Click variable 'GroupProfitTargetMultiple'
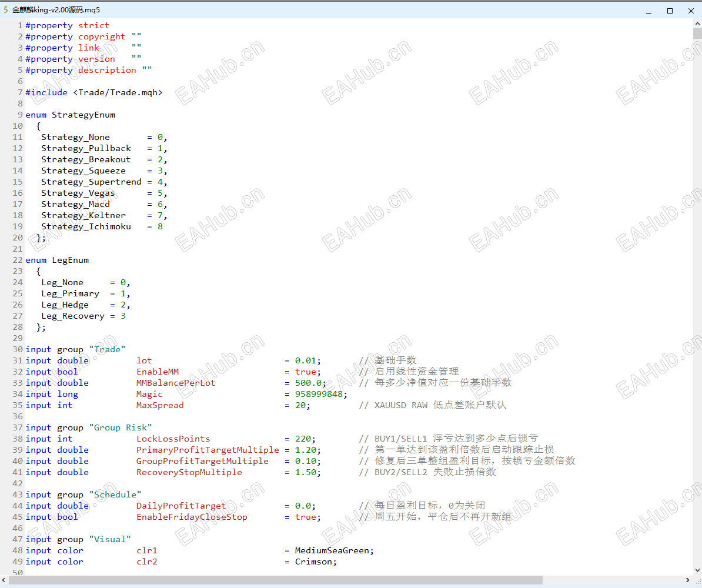 202,461
